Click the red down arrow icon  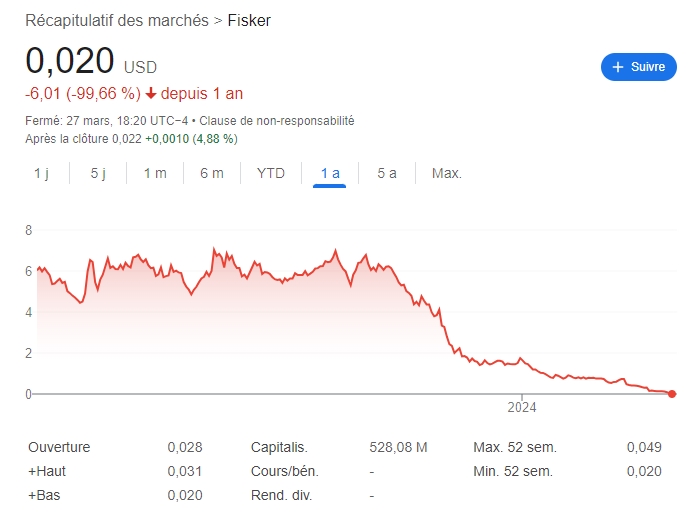point(151,94)
